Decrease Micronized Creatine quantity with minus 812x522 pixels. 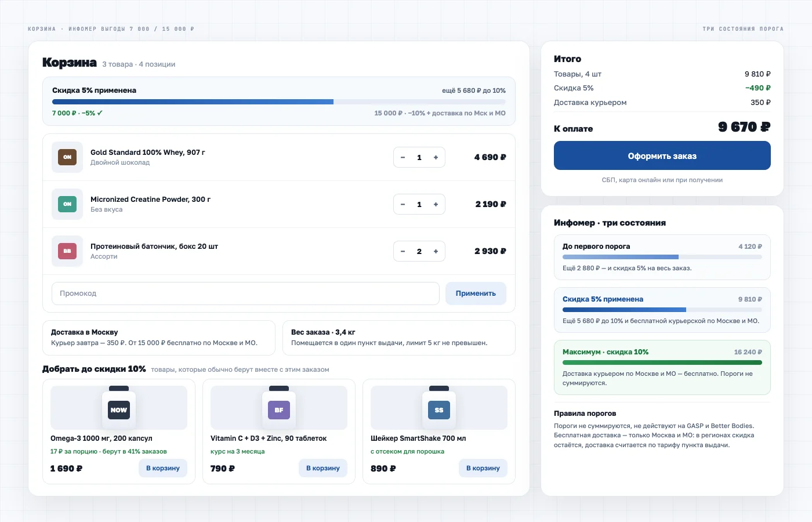403,204
